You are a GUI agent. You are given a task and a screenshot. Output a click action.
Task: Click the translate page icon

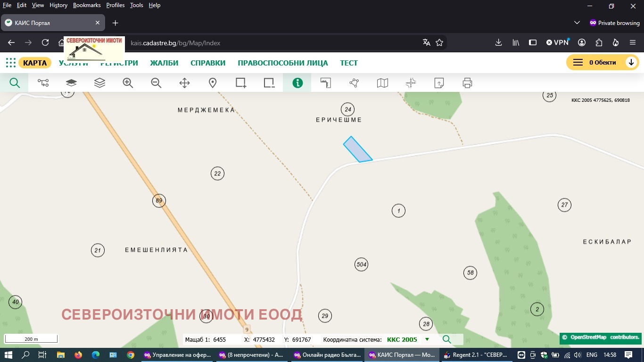pos(427,42)
